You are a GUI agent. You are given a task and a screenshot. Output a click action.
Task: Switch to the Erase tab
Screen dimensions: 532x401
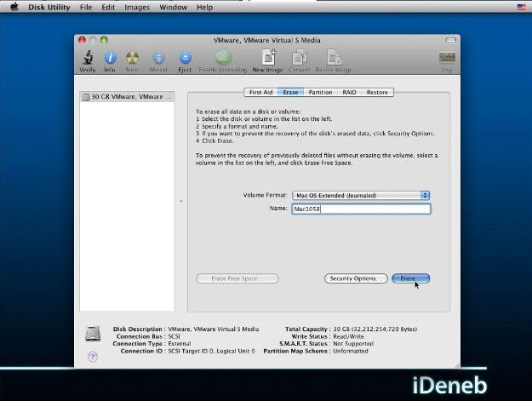pyautogui.click(x=290, y=92)
